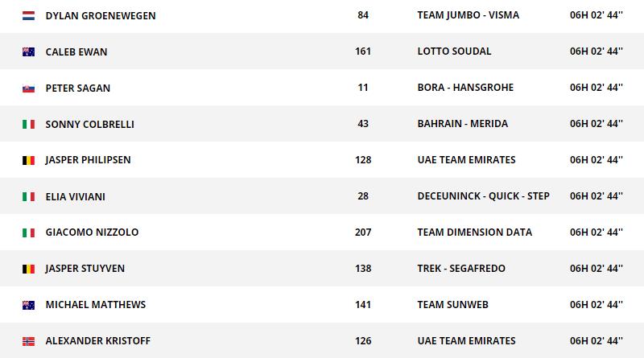The width and height of the screenshot is (644, 358).
Task: Open the Lotto Soudal team link
Action: tap(454, 51)
